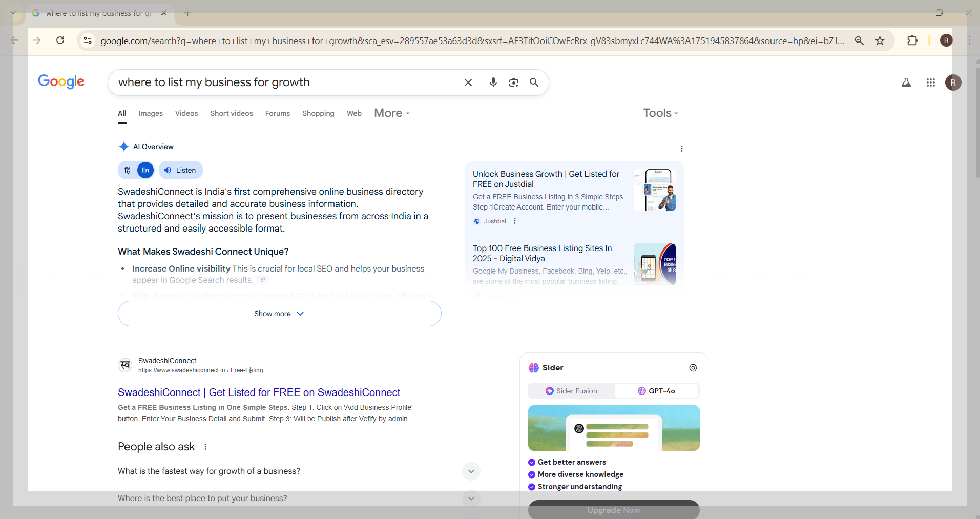Expand the More search filters dropdown
The height and width of the screenshot is (519, 980).
[391, 113]
